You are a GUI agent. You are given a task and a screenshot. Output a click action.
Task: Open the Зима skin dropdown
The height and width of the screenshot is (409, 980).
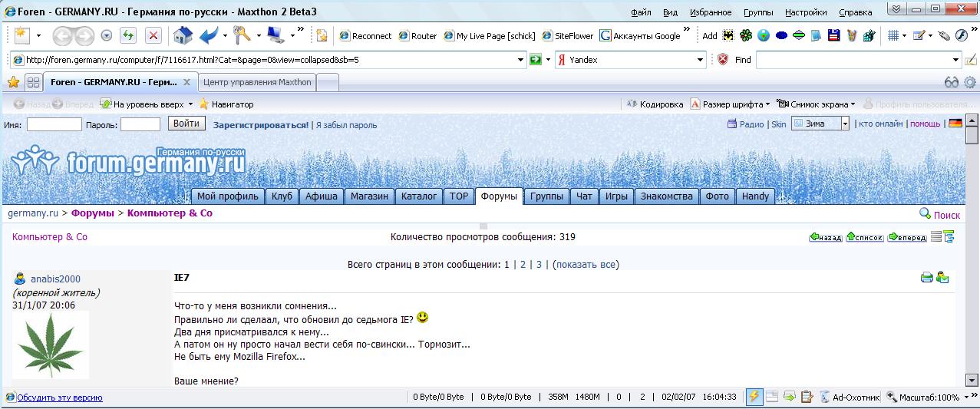[x=845, y=124]
